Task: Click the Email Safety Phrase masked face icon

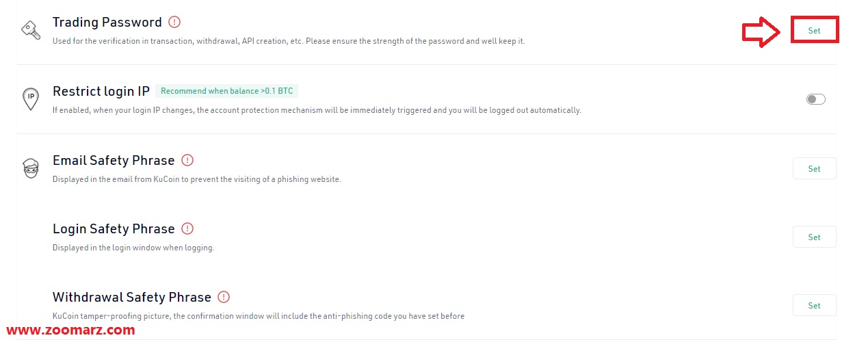Action: point(30,168)
